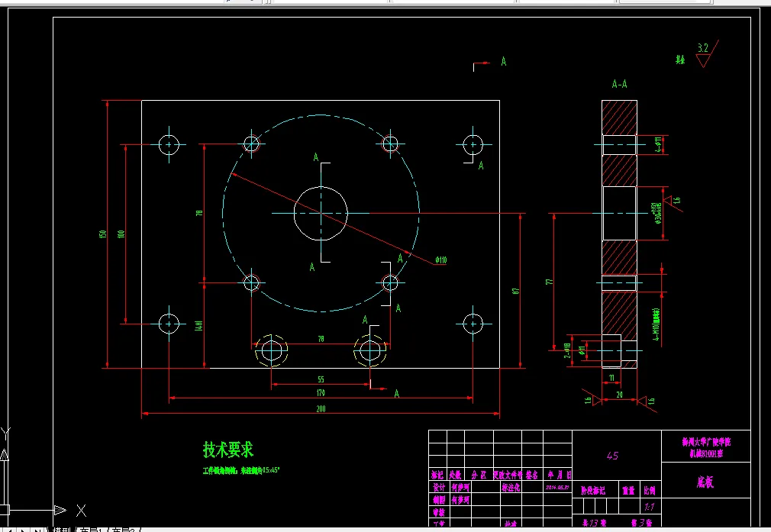
Task: Click the 比例 header cell
Action: click(x=650, y=490)
